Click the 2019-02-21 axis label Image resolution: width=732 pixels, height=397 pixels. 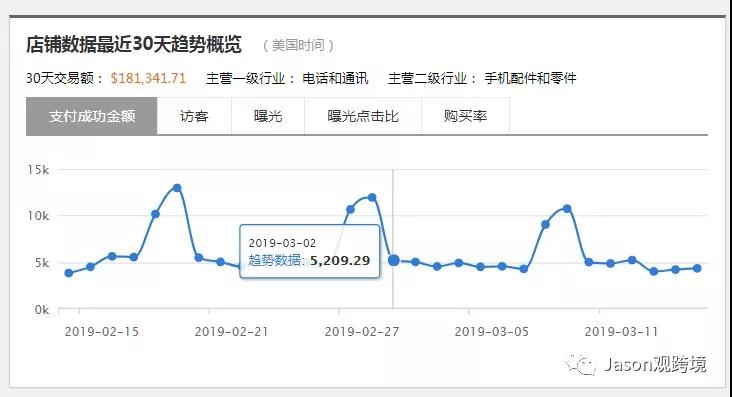point(232,332)
